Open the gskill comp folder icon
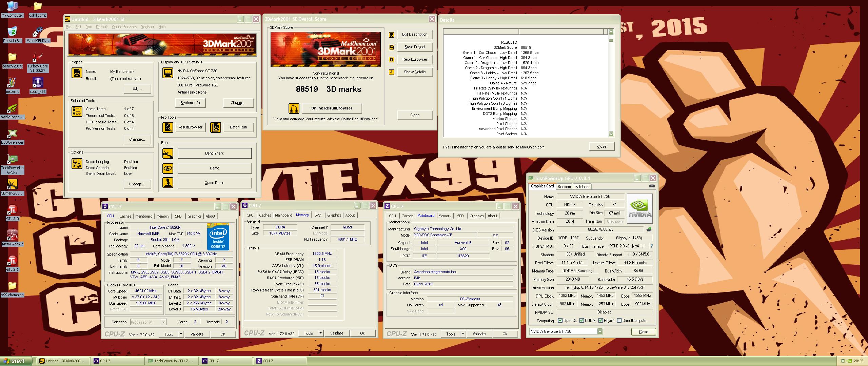The width and height of the screenshot is (868, 366). pos(38,9)
